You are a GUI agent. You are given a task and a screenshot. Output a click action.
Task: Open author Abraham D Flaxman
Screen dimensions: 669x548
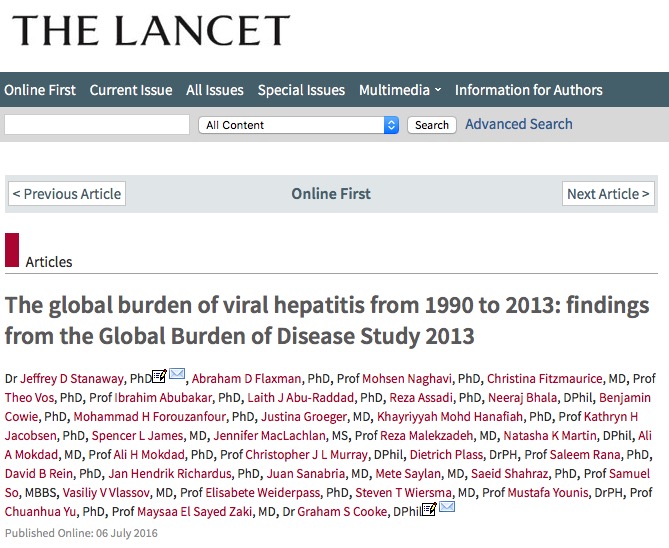tap(246, 379)
